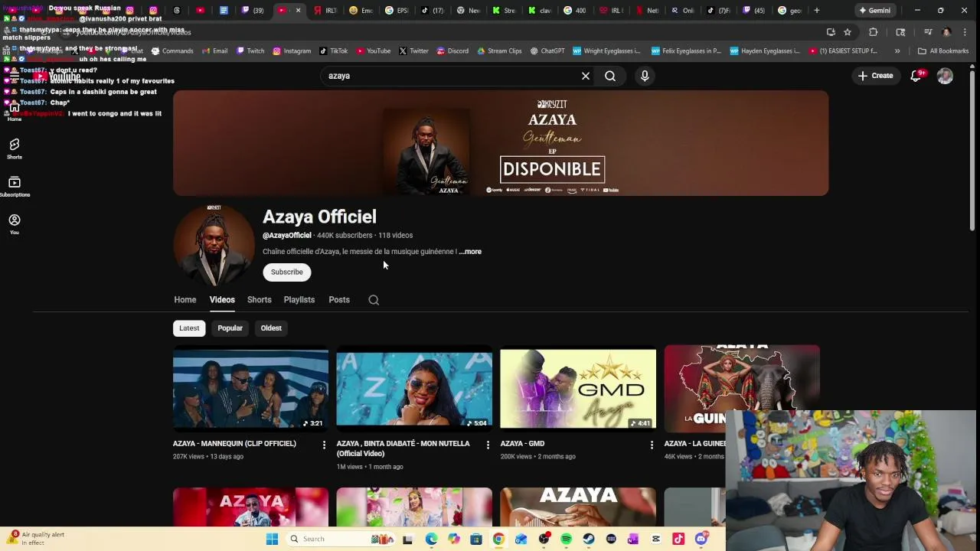Open a new browser tab
This screenshot has height=551, width=980.
tap(817, 10)
